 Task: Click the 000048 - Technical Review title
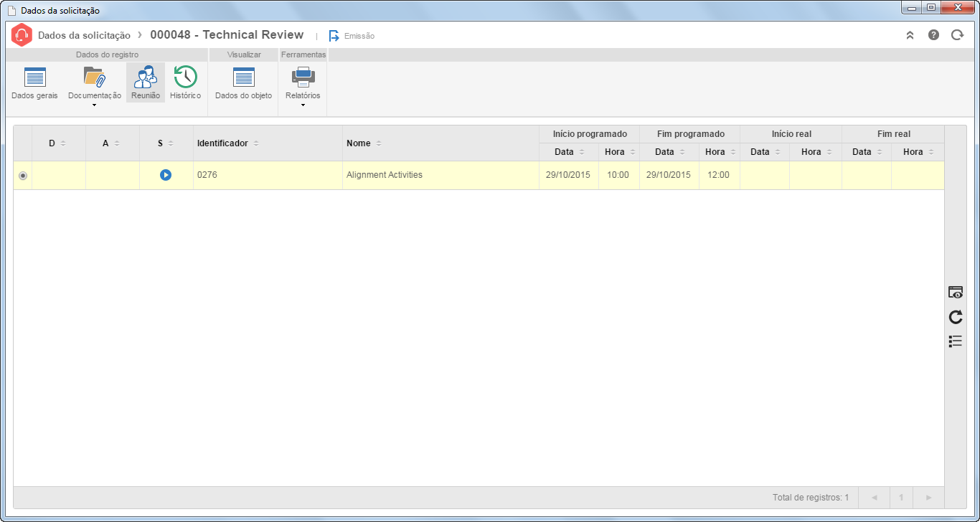click(x=227, y=34)
